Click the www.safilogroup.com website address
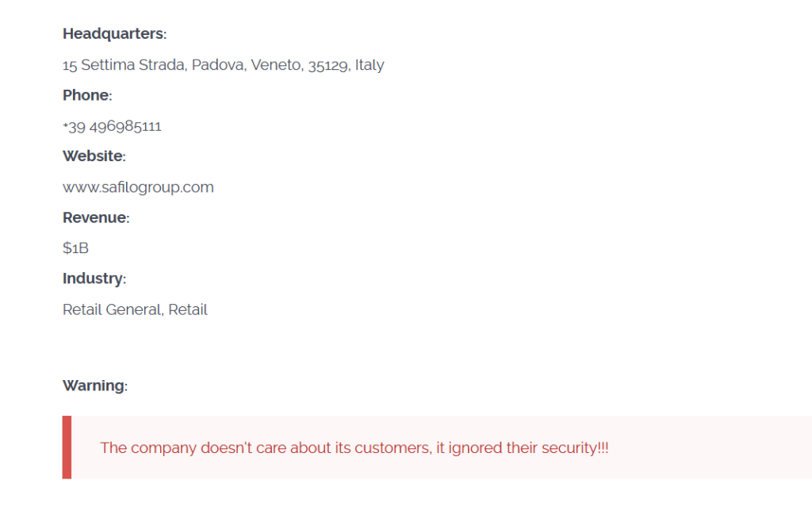The width and height of the screenshot is (812, 507). tap(138, 187)
